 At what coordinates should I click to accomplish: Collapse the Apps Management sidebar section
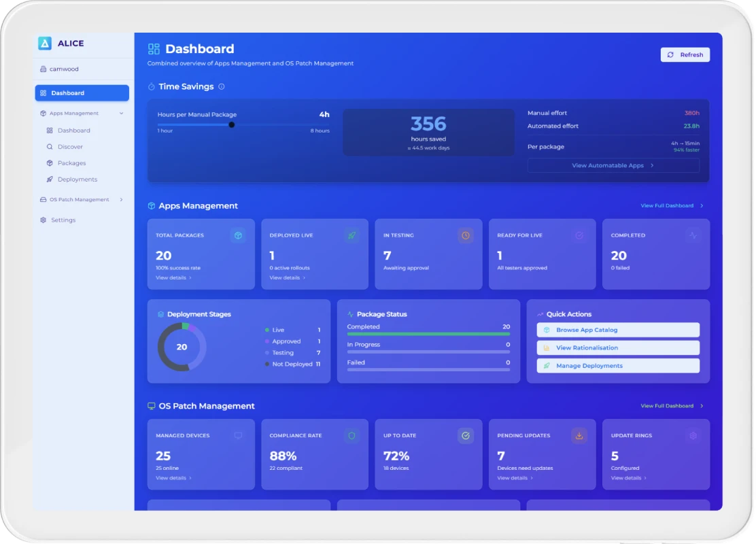tap(121, 114)
